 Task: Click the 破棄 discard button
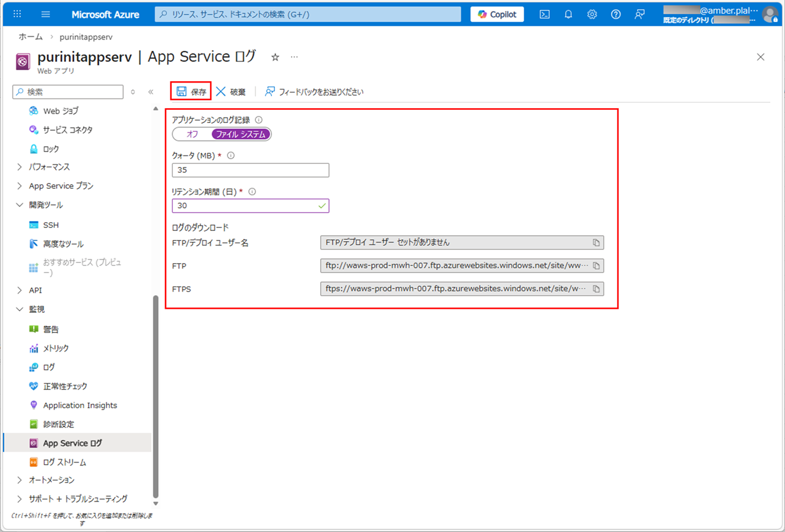(230, 91)
